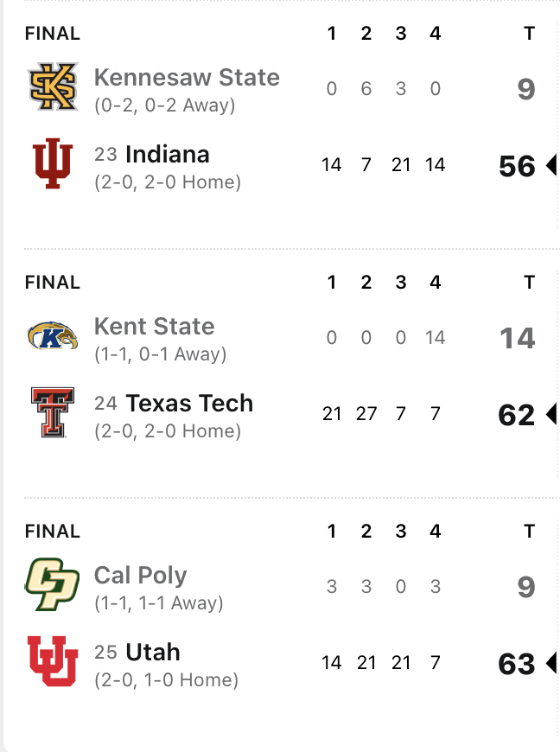Click the Texas Tech logo

point(54,412)
